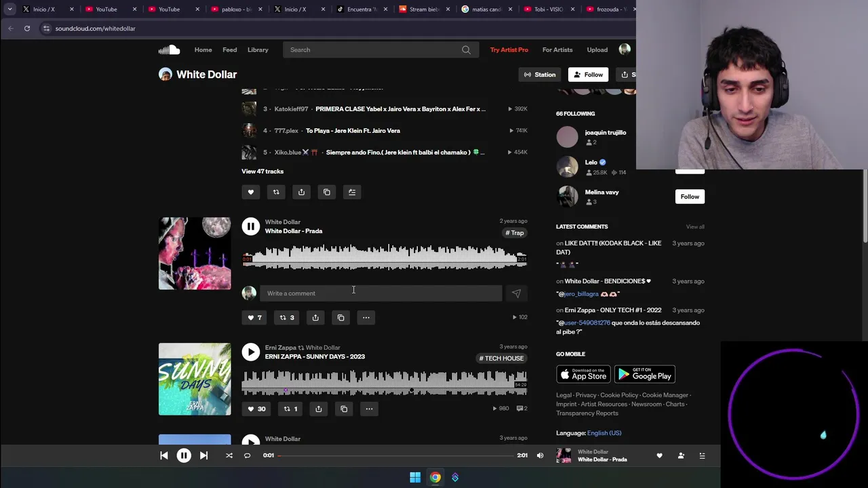The width and height of the screenshot is (868, 488).
Task: Open more options for SUNNY DAYS track
Action: click(x=369, y=409)
